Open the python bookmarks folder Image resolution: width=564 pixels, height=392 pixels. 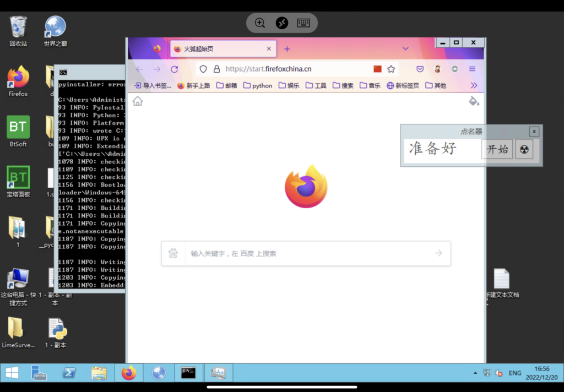click(258, 86)
